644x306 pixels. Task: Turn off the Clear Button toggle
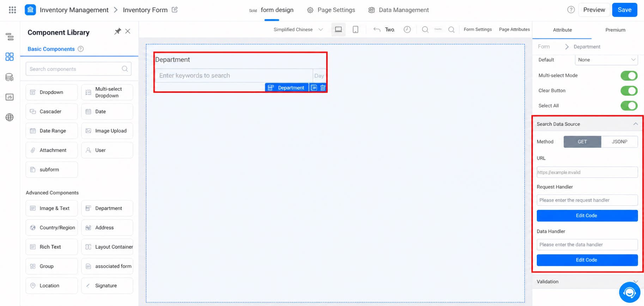pos(629,91)
